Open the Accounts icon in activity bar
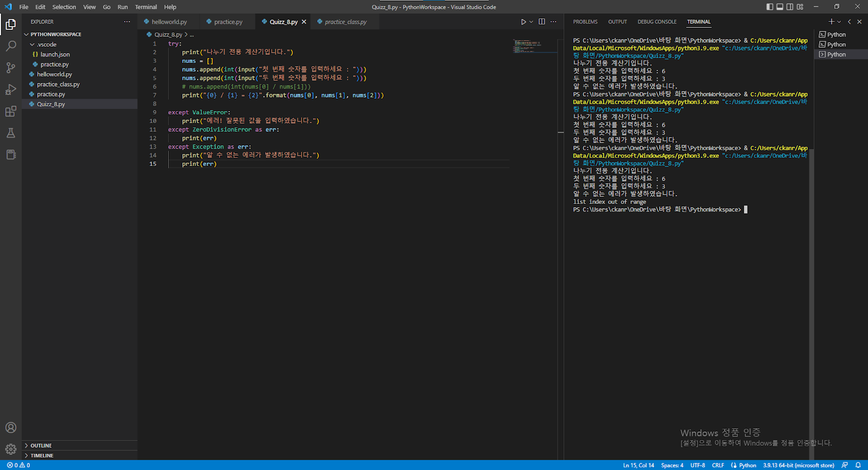868x470 pixels. pyautogui.click(x=11, y=428)
